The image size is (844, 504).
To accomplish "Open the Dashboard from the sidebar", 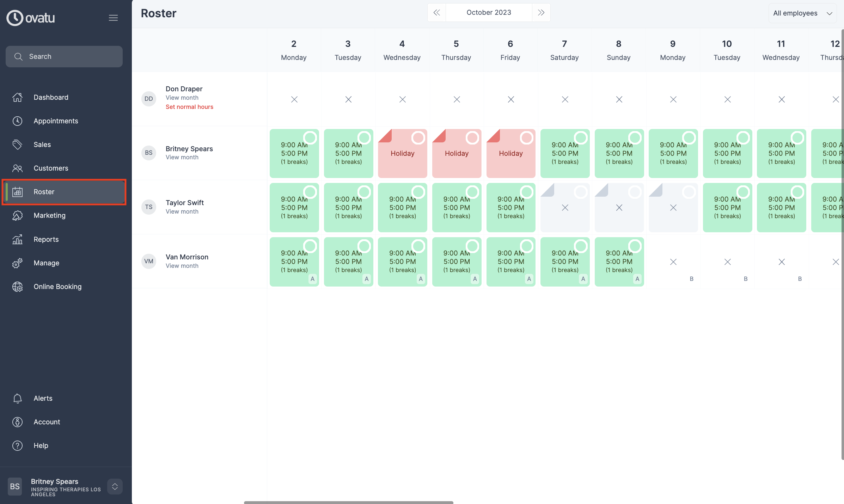I will (x=51, y=97).
